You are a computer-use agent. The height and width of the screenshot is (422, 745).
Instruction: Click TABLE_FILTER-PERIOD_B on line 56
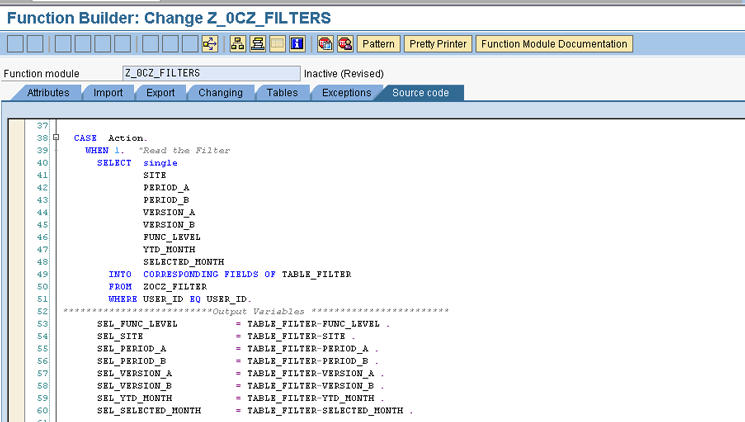coord(308,361)
